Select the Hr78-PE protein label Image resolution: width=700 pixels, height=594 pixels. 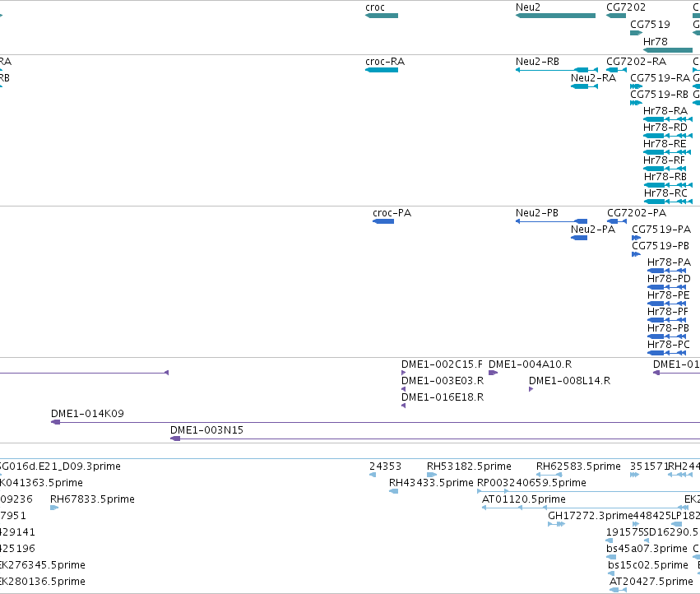click(668, 295)
